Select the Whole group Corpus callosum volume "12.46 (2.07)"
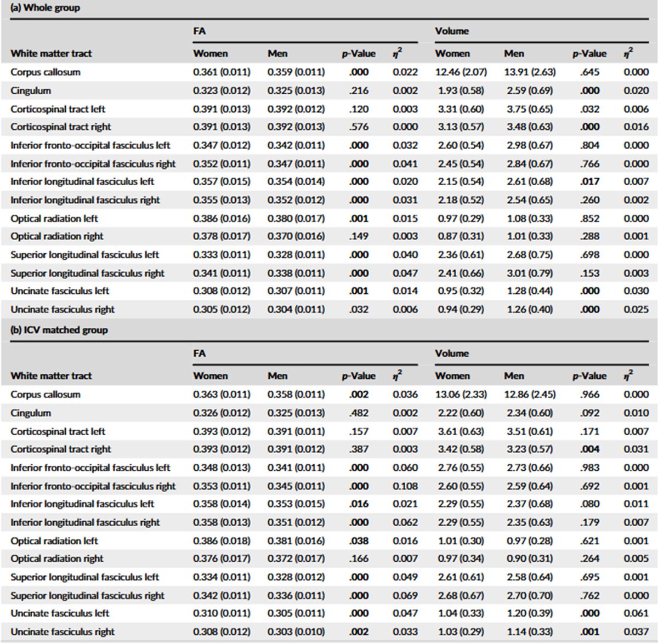658x644 pixels. click(461, 72)
